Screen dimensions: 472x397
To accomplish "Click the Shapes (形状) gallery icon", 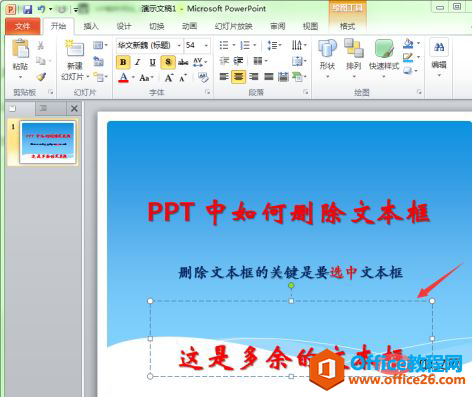I will tap(327, 49).
